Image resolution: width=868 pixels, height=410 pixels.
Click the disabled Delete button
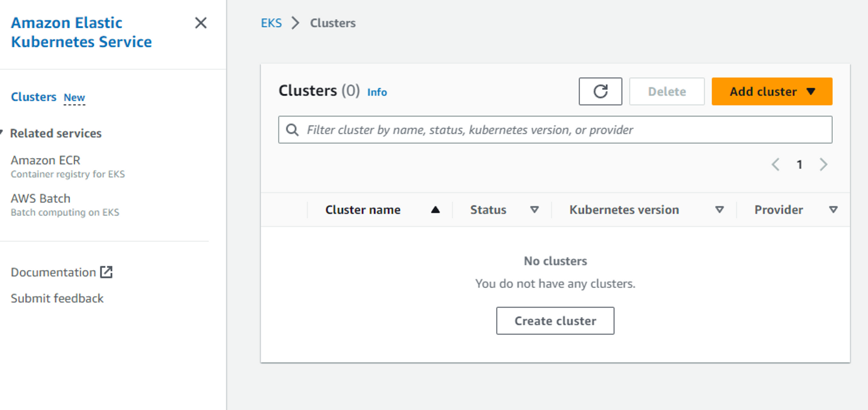[667, 92]
